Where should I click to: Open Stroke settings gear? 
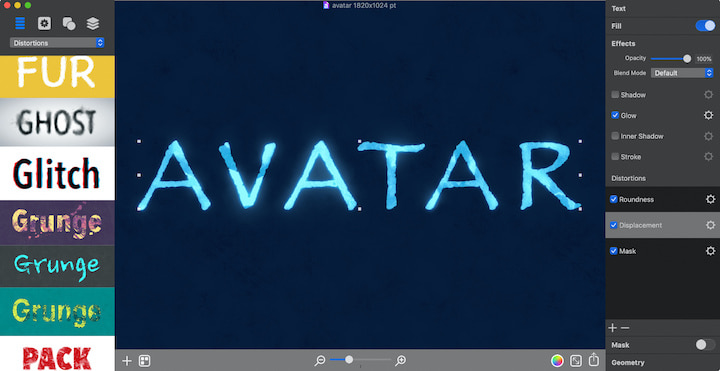pos(709,157)
